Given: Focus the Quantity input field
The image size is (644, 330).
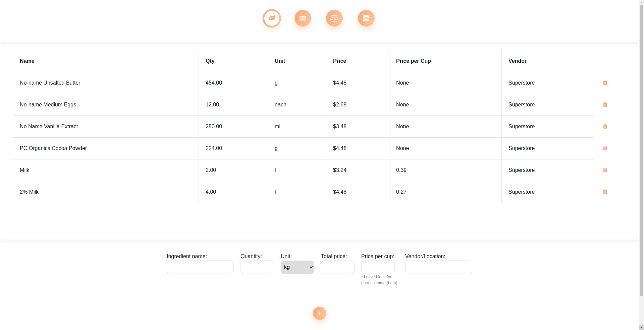Looking at the screenshot, I should pos(257,267).
